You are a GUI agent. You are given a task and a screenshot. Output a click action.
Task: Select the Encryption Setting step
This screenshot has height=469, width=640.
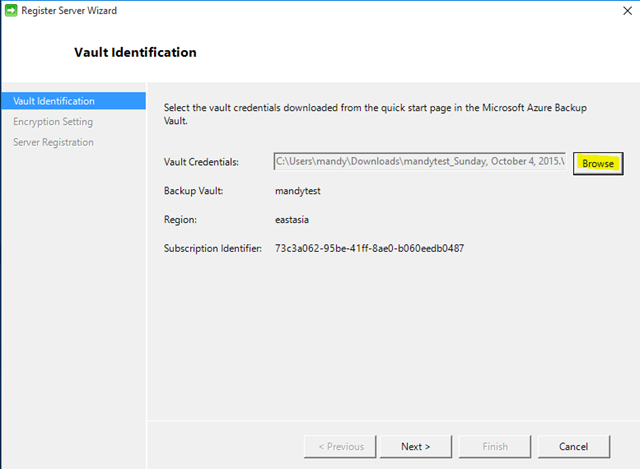(x=53, y=122)
